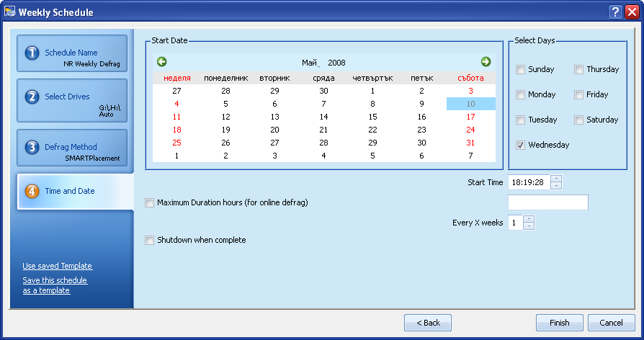Select red date 17 in the calendar
Viewport: 644px width, 340px height.
470,117
